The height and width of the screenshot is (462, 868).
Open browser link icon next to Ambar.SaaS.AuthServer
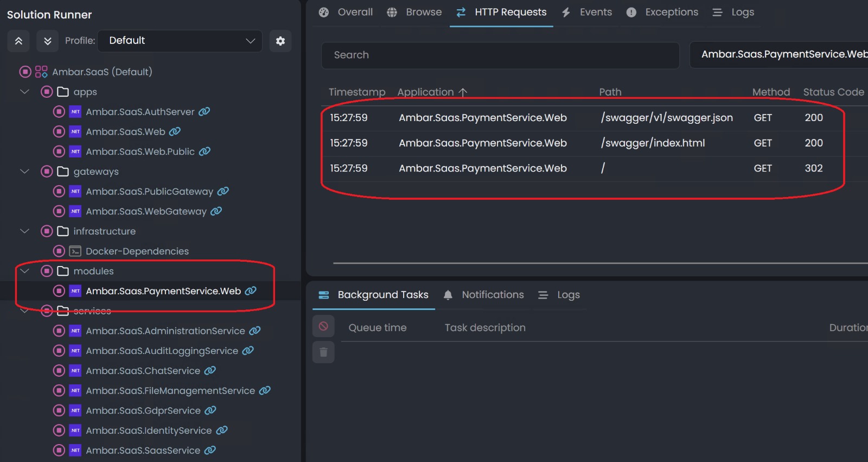coord(205,112)
